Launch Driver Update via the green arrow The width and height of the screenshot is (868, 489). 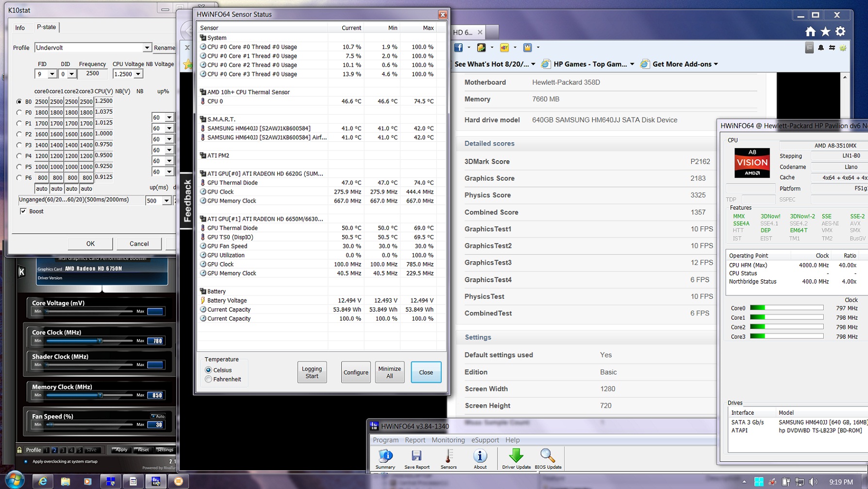point(516,458)
